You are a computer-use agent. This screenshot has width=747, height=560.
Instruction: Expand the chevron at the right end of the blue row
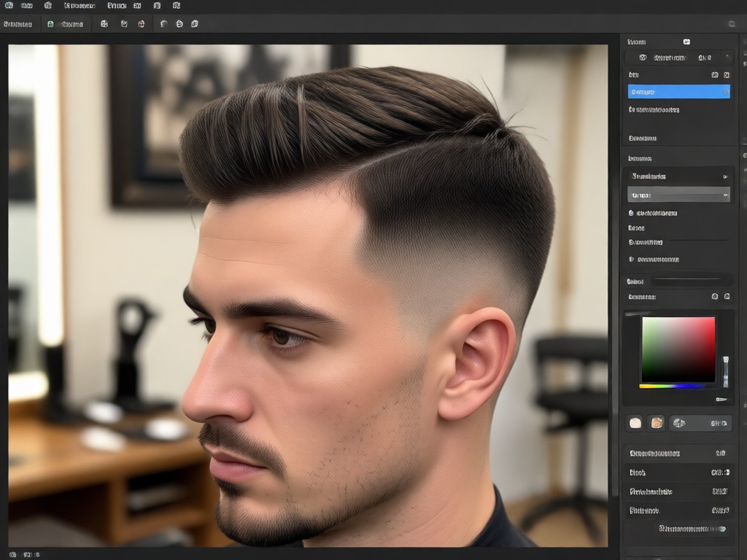(x=726, y=92)
